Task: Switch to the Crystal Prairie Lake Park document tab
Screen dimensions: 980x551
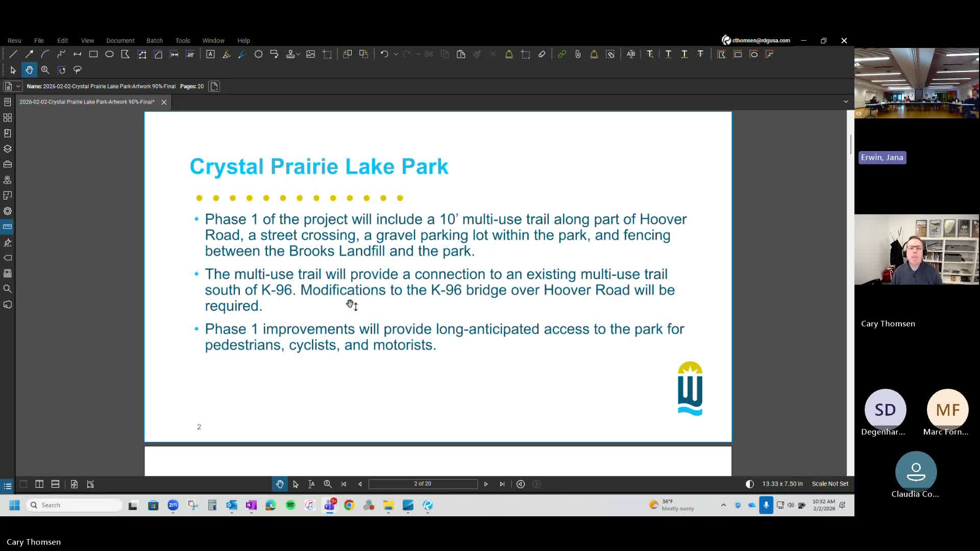Action: coord(87,102)
